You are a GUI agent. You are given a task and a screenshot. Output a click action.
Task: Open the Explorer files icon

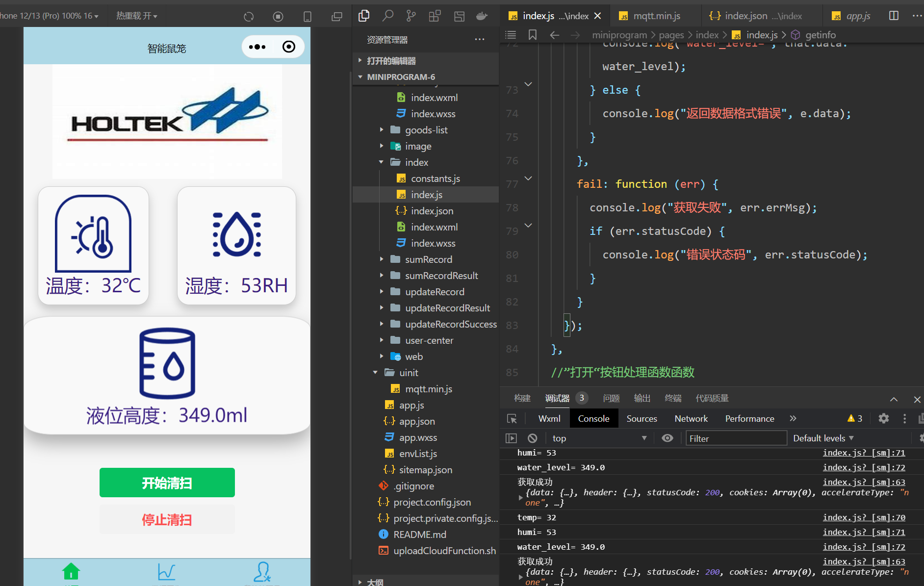click(x=364, y=16)
